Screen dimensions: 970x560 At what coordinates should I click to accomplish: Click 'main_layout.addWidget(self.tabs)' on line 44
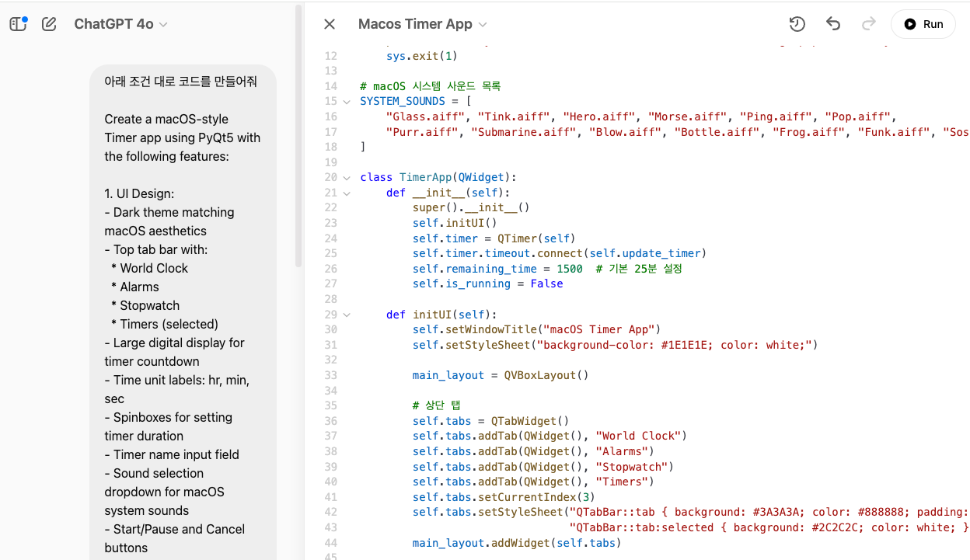[x=517, y=543]
